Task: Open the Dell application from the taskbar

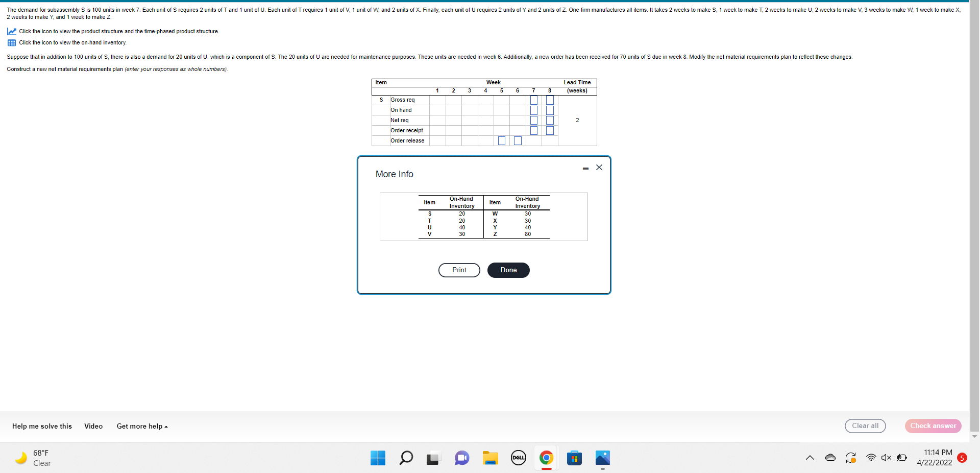Action: (x=518, y=458)
